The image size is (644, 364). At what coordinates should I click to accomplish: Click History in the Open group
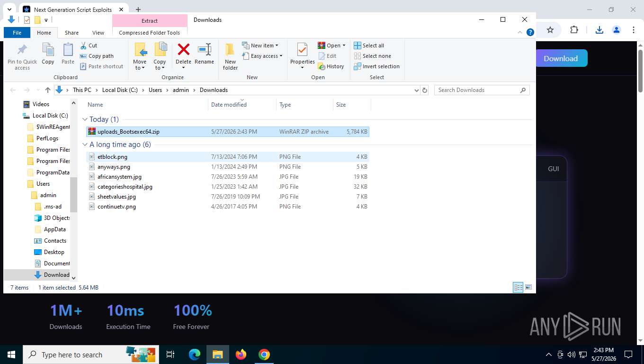[x=331, y=66]
